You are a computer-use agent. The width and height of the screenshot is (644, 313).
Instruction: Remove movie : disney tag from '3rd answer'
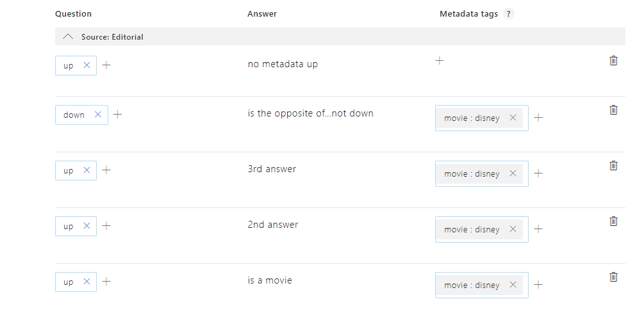click(513, 173)
